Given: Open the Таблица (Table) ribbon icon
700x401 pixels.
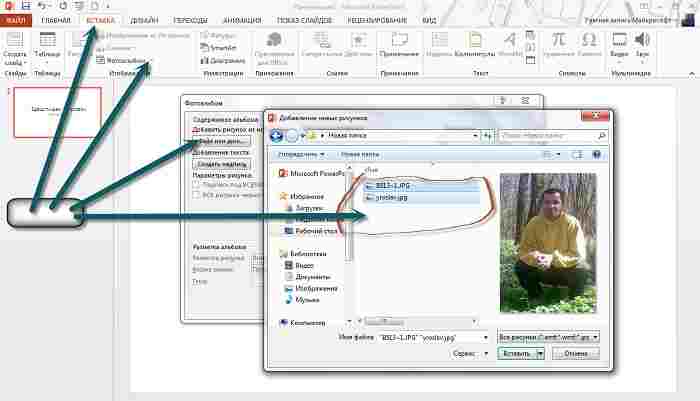Looking at the screenshot, I should (x=47, y=40).
